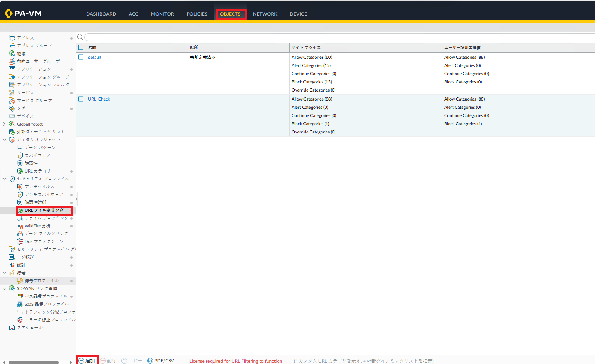Open the POLICIES tab
The width and height of the screenshot is (595, 364).
(x=197, y=14)
